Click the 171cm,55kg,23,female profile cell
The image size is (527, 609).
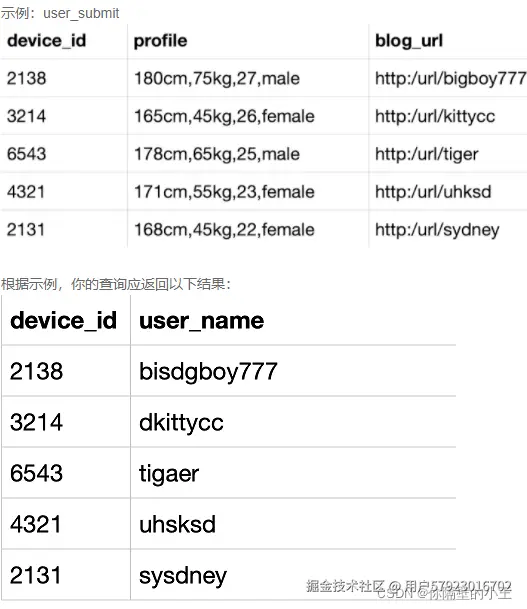[224, 192]
